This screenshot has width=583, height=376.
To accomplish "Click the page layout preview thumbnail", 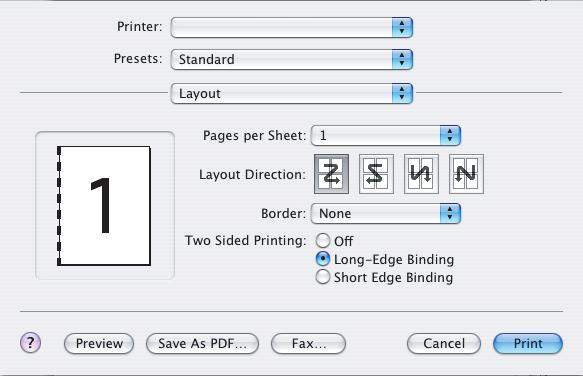I will tap(104, 206).
